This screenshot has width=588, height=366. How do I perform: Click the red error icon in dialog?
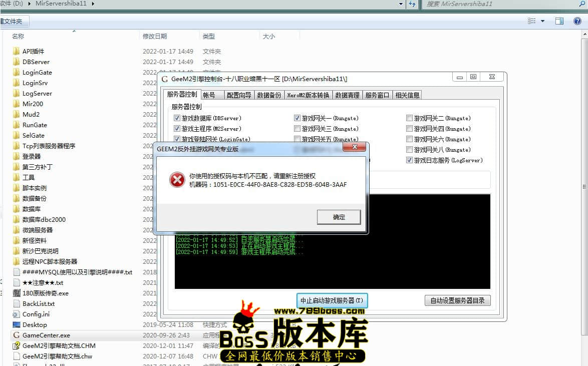pos(177,180)
